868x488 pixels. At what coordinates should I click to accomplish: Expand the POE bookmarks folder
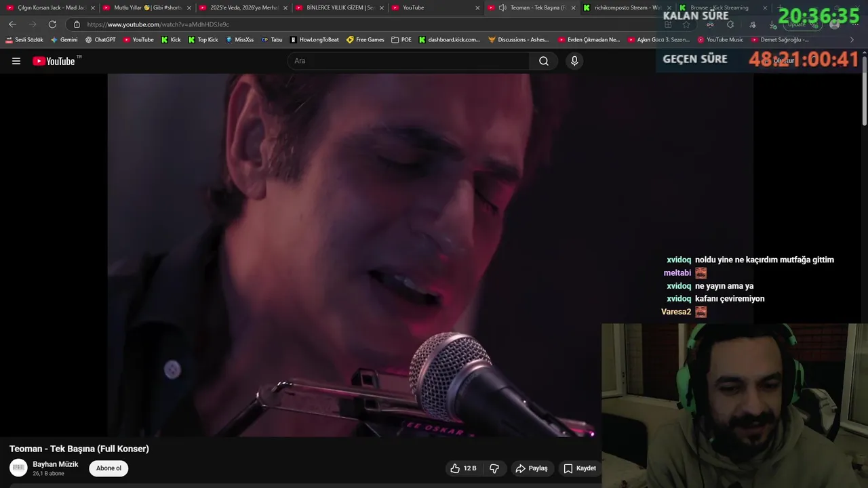coord(401,39)
